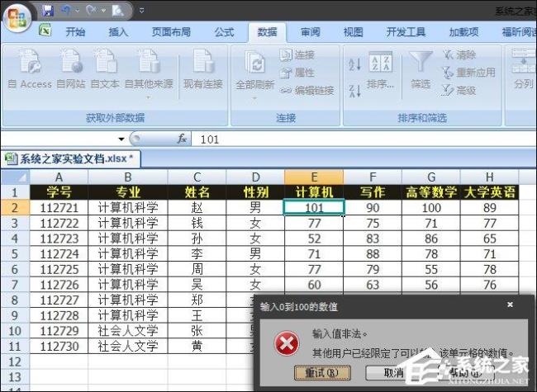537x392 pixels.
Task: Click in the formula bar showing 101
Action: [363, 139]
